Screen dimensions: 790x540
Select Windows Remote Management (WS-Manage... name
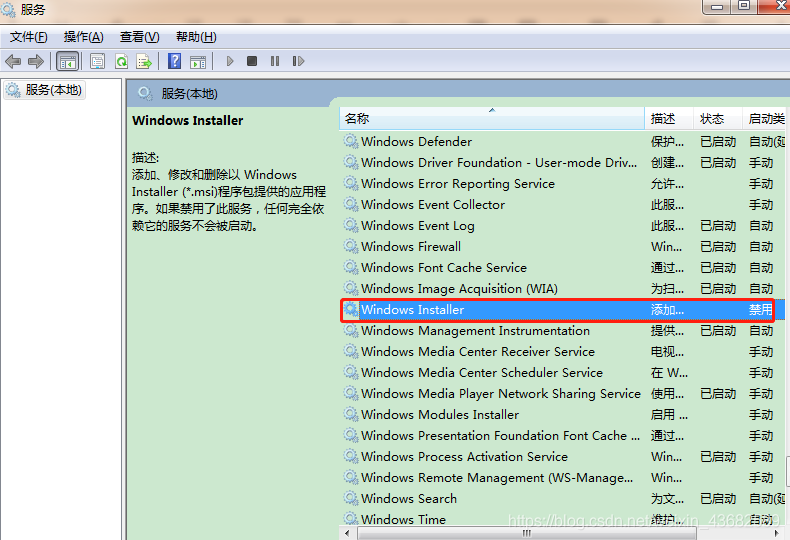click(497, 478)
